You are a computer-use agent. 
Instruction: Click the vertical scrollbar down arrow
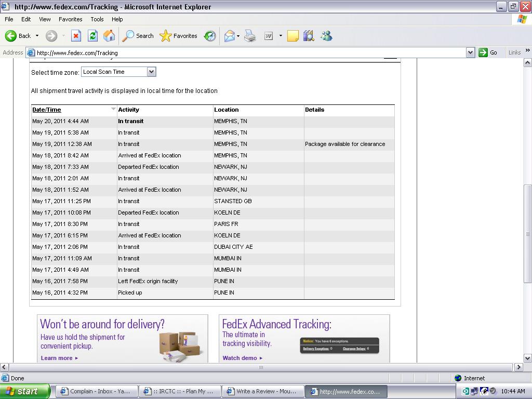(x=528, y=358)
